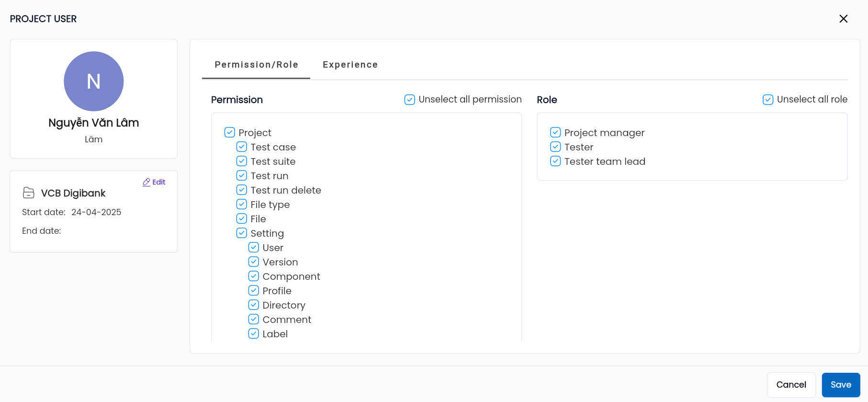Uncheck the Tester role
Viewport: 868px width, 402px height.
coord(555,147)
